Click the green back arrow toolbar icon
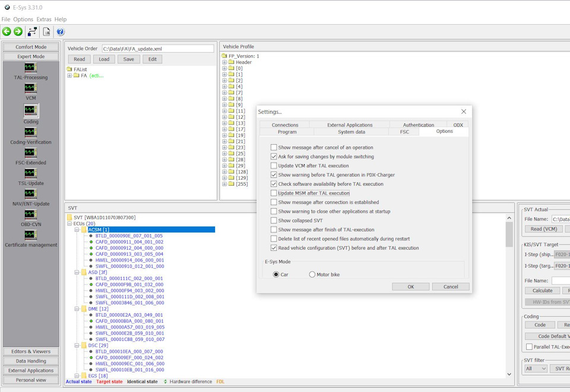Image resolution: width=570 pixels, height=392 pixels. (7, 31)
